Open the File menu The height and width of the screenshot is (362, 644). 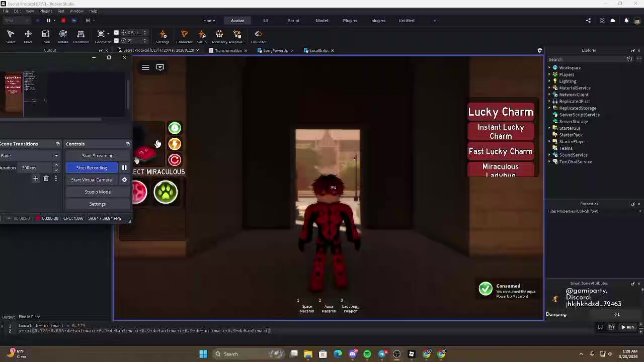pos(6,11)
